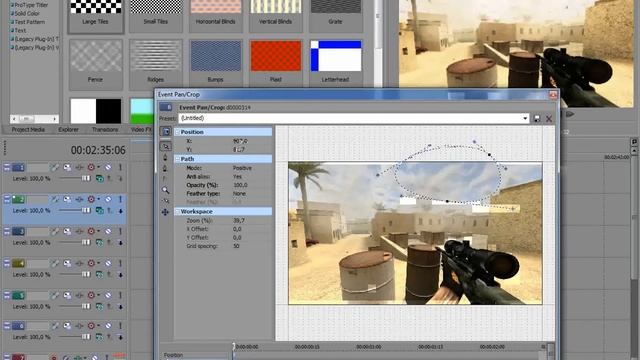The width and height of the screenshot is (640, 360).
Task: Open automation settings dropdown arrow on track 3
Action: pos(98,231)
